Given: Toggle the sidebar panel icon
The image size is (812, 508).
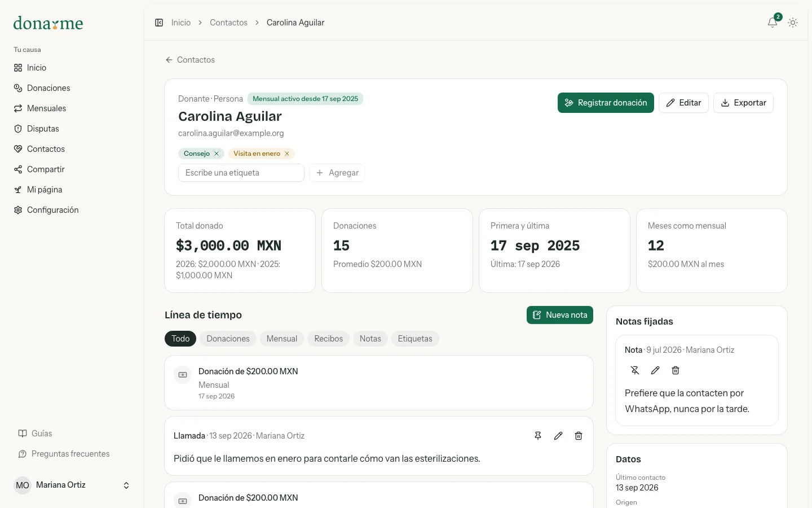Looking at the screenshot, I should (159, 23).
